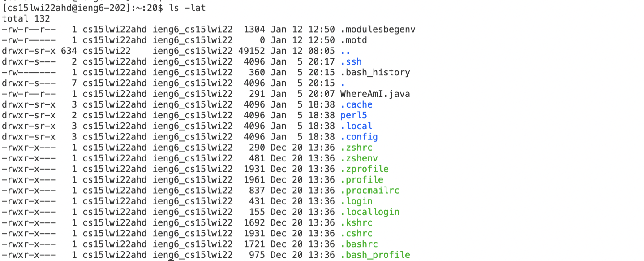
Task: Click the .zprofile filename
Action: click(365, 169)
